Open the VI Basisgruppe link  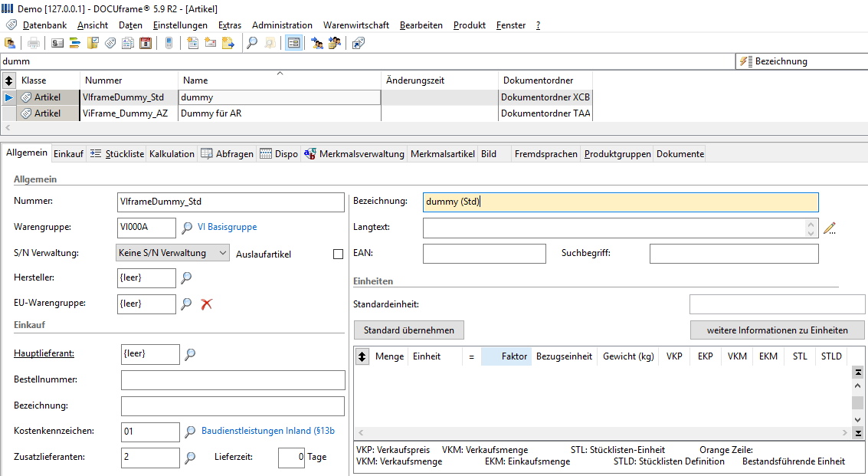point(227,227)
